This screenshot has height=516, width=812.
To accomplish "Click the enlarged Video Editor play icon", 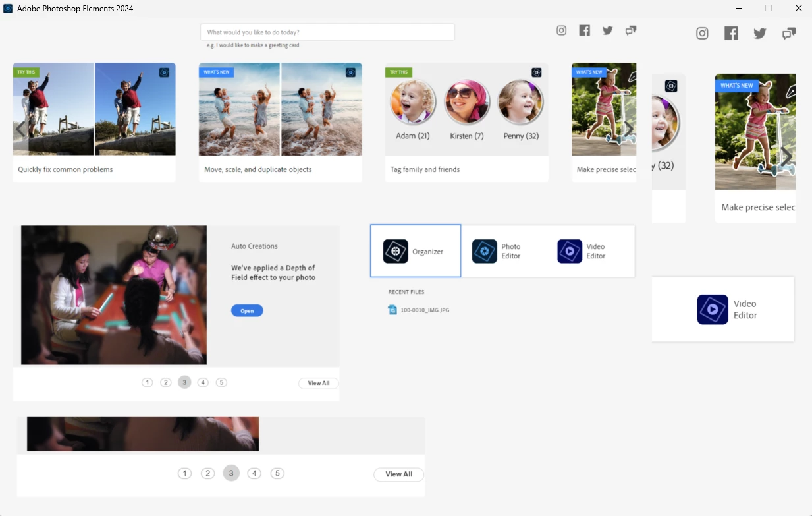I will pos(713,309).
